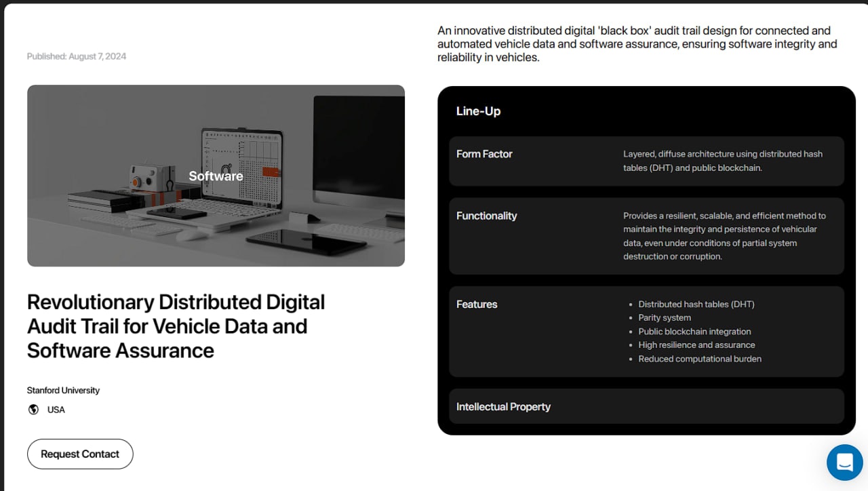This screenshot has height=491, width=868.
Task: Click the 'Public blockchain integration' bullet
Action: click(x=694, y=332)
